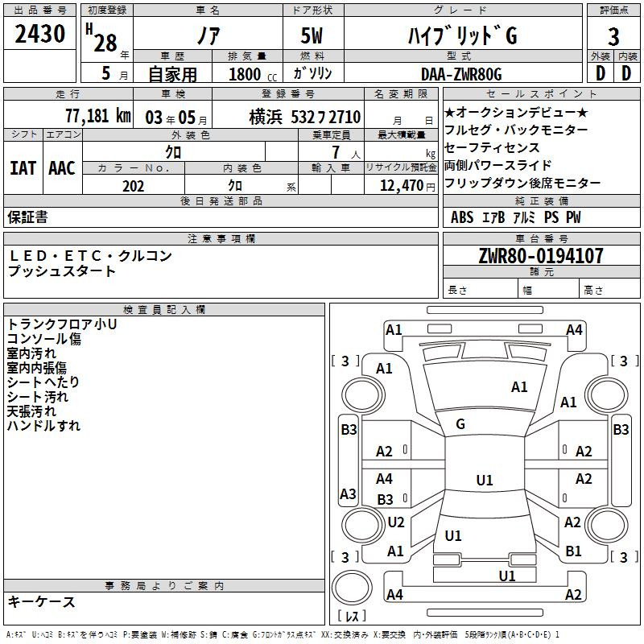Screen dimensions: 644x644
Task: Select fuel type ガソリン
Action: (x=312, y=73)
